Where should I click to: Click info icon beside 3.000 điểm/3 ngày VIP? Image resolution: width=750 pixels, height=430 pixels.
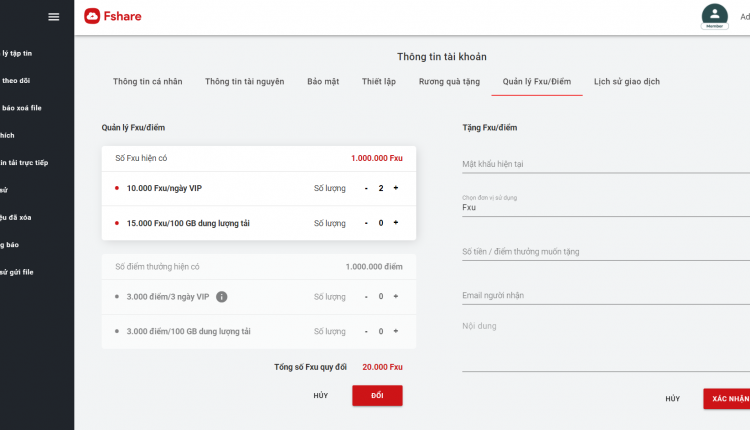click(x=221, y=297)
